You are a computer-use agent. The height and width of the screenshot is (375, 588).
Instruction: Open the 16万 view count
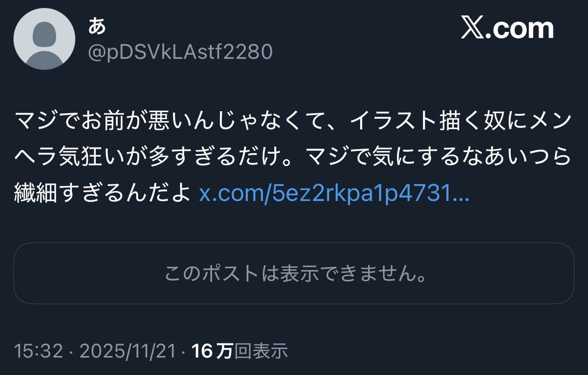coord(212,351)
